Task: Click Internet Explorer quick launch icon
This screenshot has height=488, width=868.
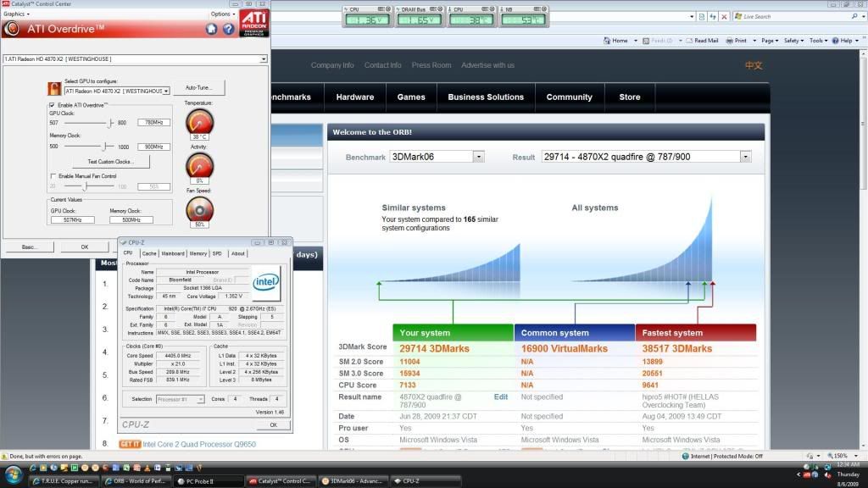Action: (33, 468)
